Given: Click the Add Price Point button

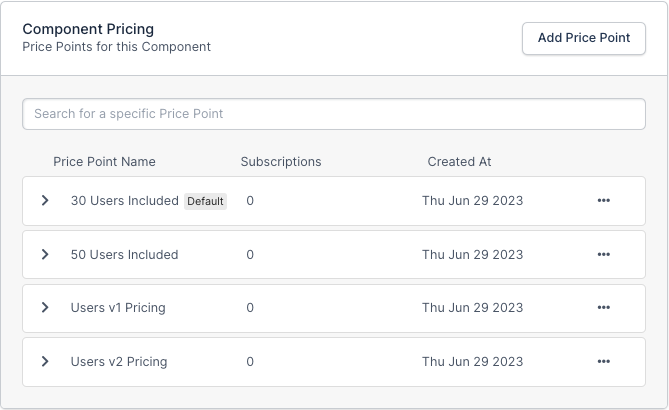Looking at the screenshot, I should click(584, 38).
